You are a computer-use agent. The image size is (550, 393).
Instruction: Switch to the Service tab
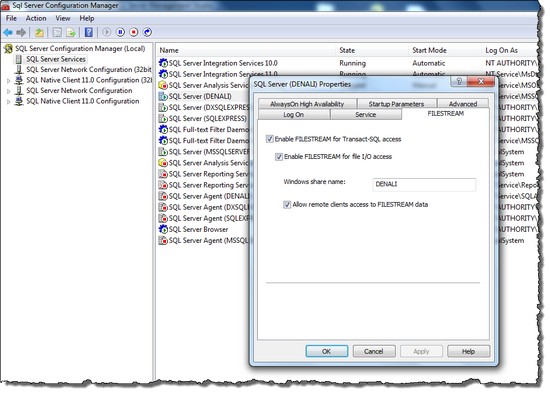coord(365,114)
